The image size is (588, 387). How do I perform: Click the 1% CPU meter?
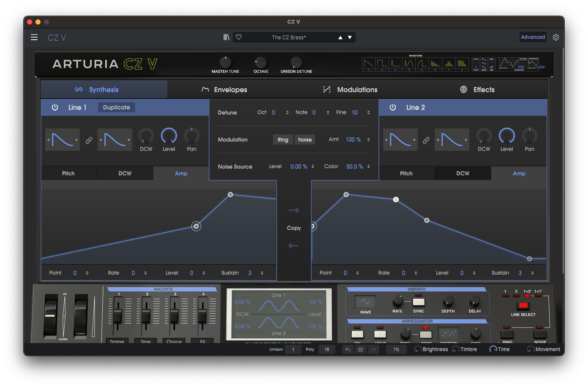click(396, 349)
